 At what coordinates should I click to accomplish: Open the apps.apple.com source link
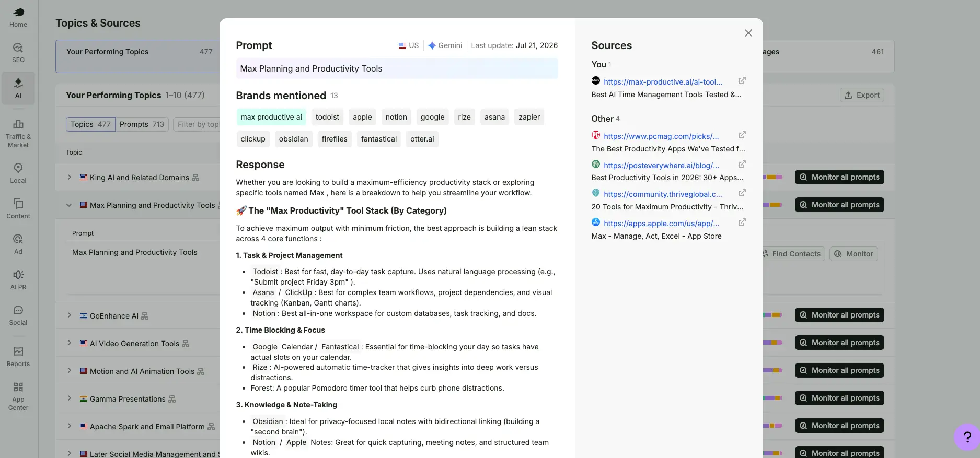click(x=661, y=224)
